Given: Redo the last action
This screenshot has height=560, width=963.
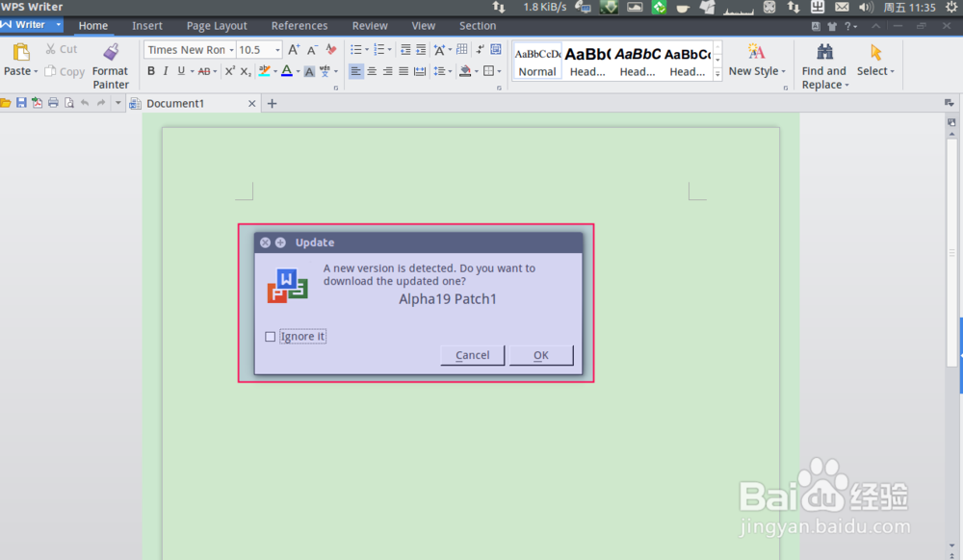Looking at the screenshot, I should point(101,103).
